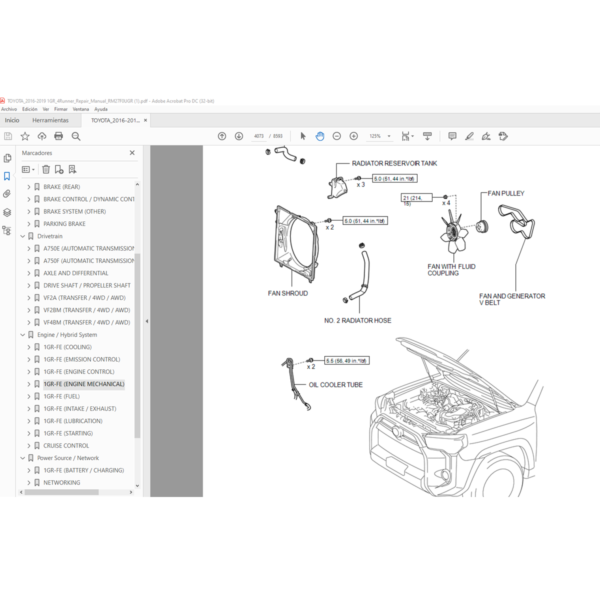Zoom out with the minus icon
600x600 pixels.
(337, 136)
